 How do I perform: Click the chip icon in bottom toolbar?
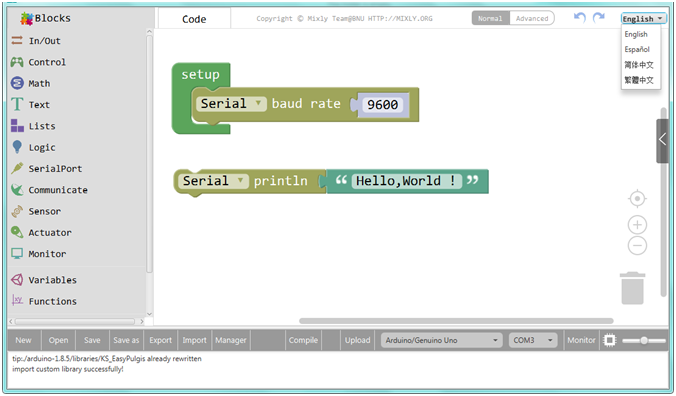click(609, 340)
